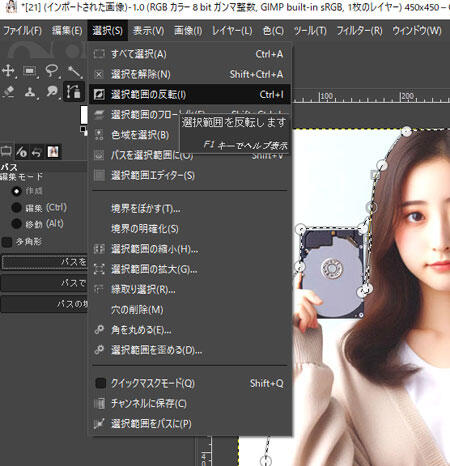Open the Device Status tab icon
The image size is (450, 466).
tap(22, 152)
